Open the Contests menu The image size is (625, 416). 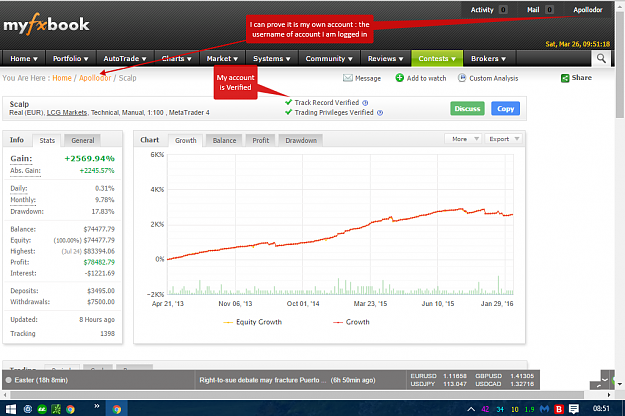tap(437, 59)
